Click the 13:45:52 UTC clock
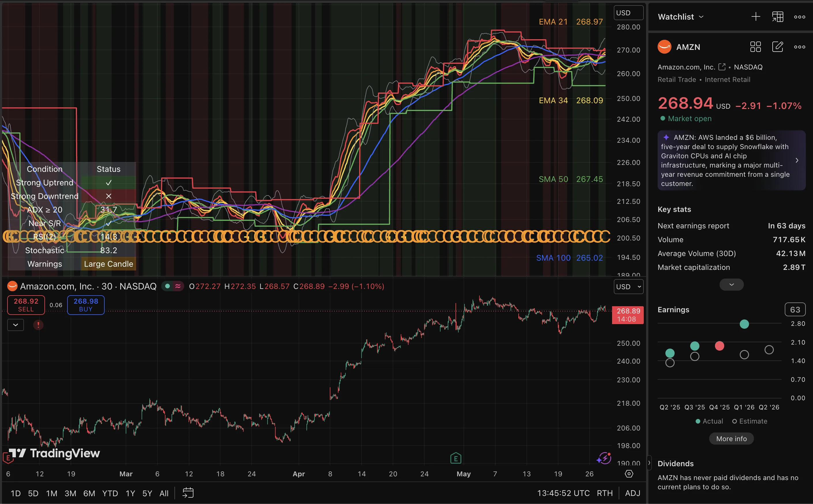The height and width of the screenshot is (504, 813). [563, 493]
